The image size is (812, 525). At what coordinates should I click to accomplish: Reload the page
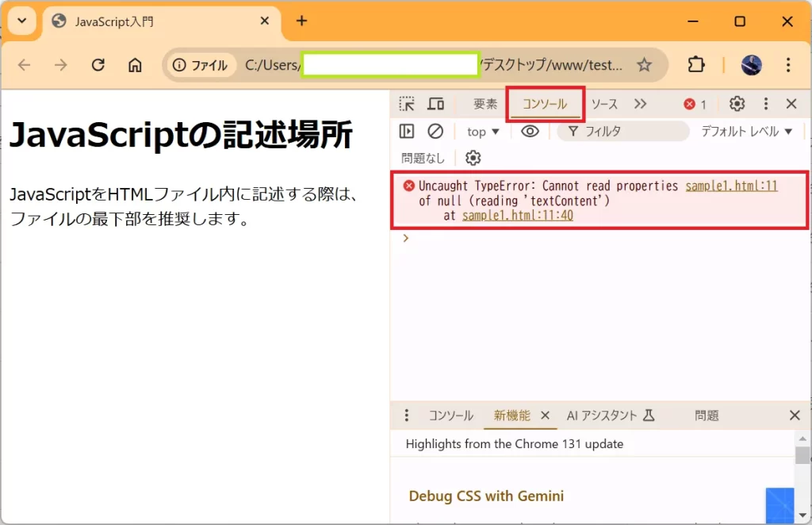point(98,65)
